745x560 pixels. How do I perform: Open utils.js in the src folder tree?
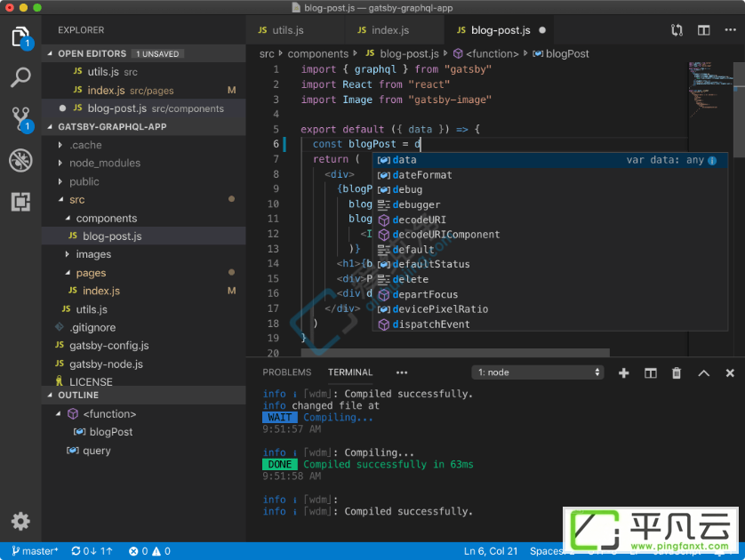coord(143,309)
